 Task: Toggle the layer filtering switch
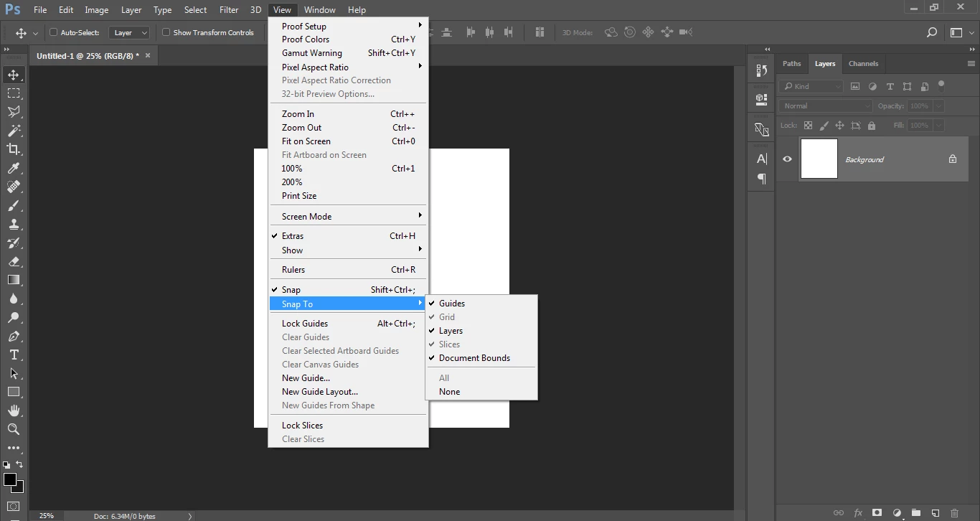(x=942, y=85)
